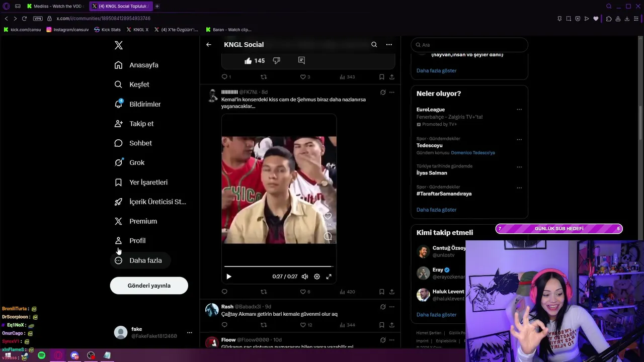Play the video in FK7NI's post
Screen dimensions: 644x362
[x=229, y=277]
